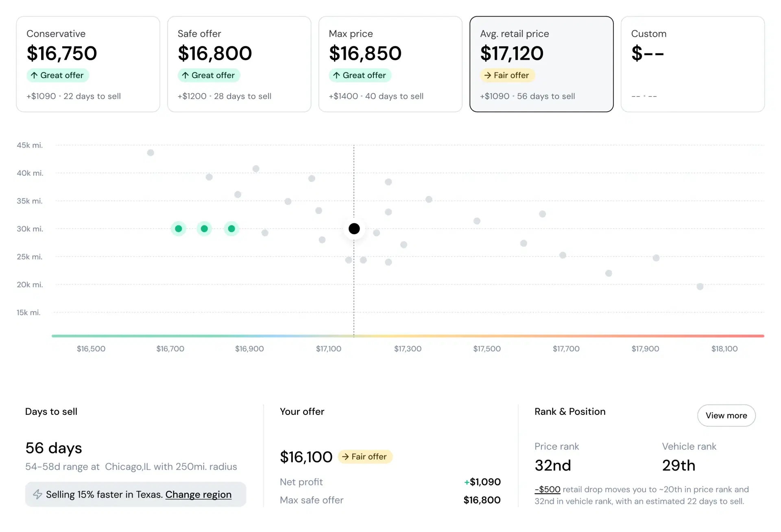Click the Avg. retail price card title
This screenshot has width=781, height=532.
tap(515, 34)
